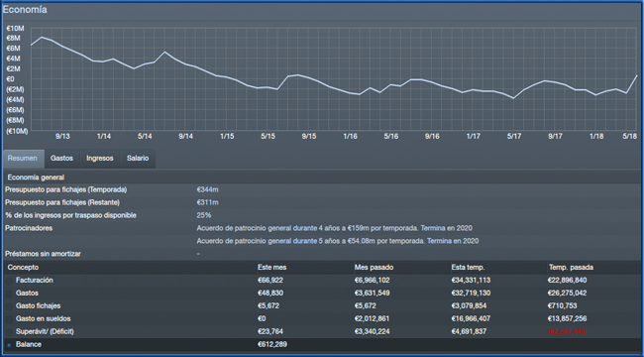Select the Balance row label
Image resolution: width=644 pixels, height=357 pixels.
[29, 344]
